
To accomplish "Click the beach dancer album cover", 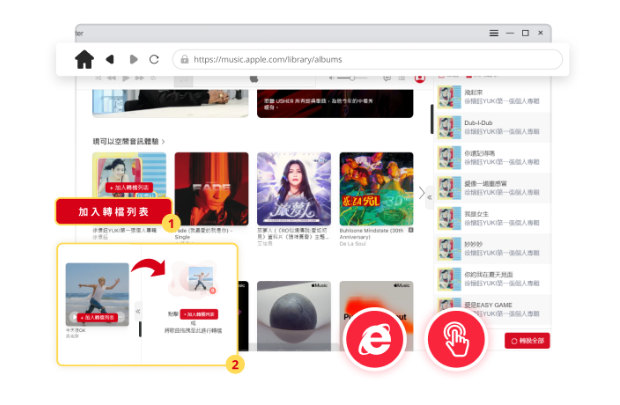I will pyautogui.click(x=97, y=294).
